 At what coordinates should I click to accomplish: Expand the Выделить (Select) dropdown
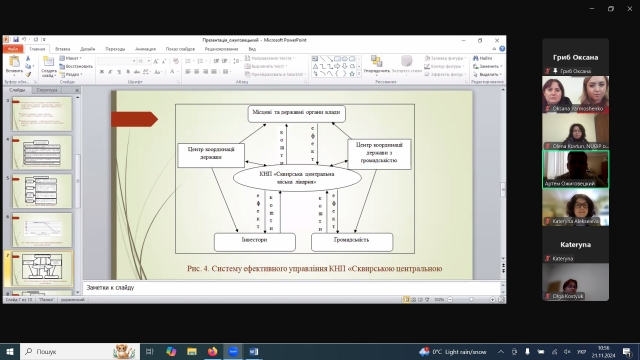[x=488, y=74]
